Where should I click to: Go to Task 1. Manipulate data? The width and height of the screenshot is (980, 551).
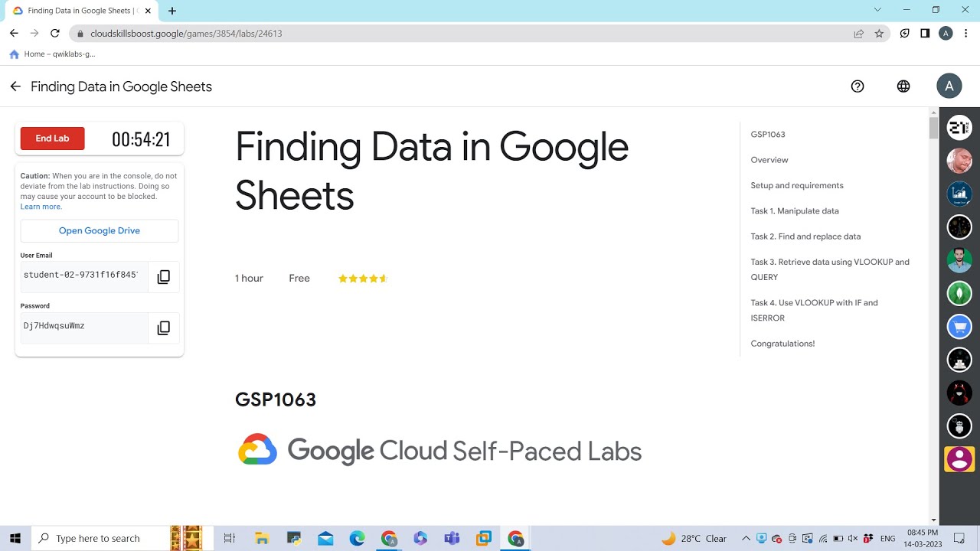pos(795,210)
